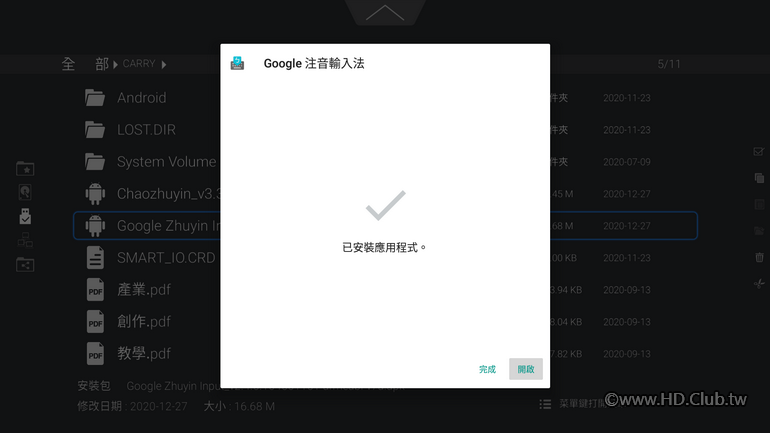The width and height of the screenshot is (770, 433).
Task: Expand the top pull-down chevron handle
Action: [385, 13]
